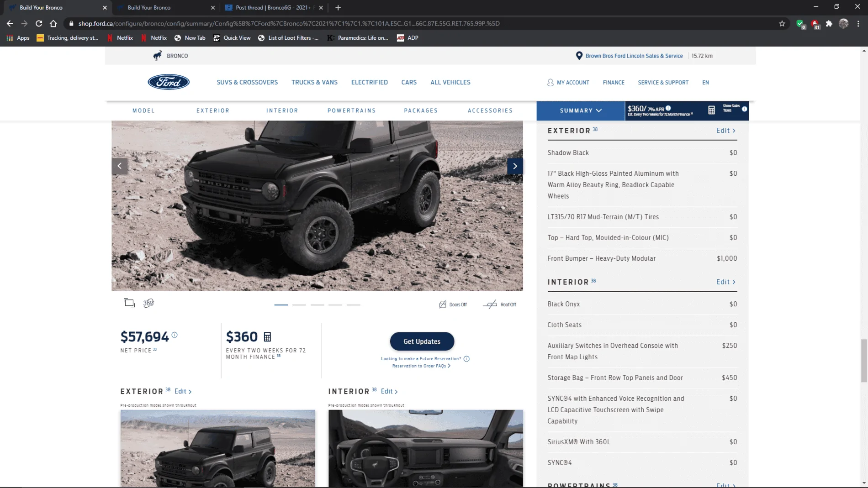Open the ADP bookmark
Image resolution: width=868 pixels, height=488 pixels.
pos(408,38)
